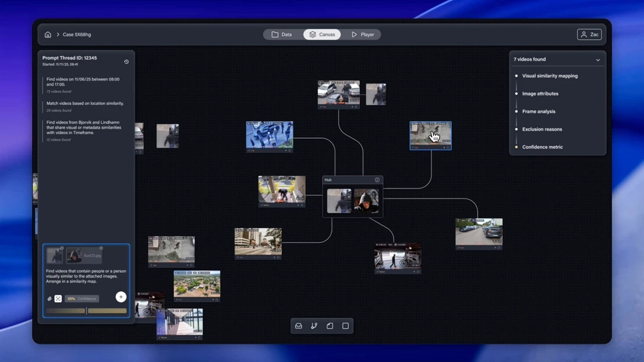Expand the location similarity prompt entry
Image resolution: width=644 pixels, height=362 pixels.
pos(85,104)
